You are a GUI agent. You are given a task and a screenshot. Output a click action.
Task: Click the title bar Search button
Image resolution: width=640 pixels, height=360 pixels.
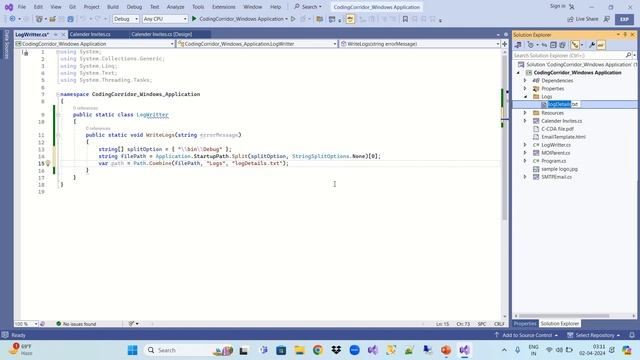308,7
